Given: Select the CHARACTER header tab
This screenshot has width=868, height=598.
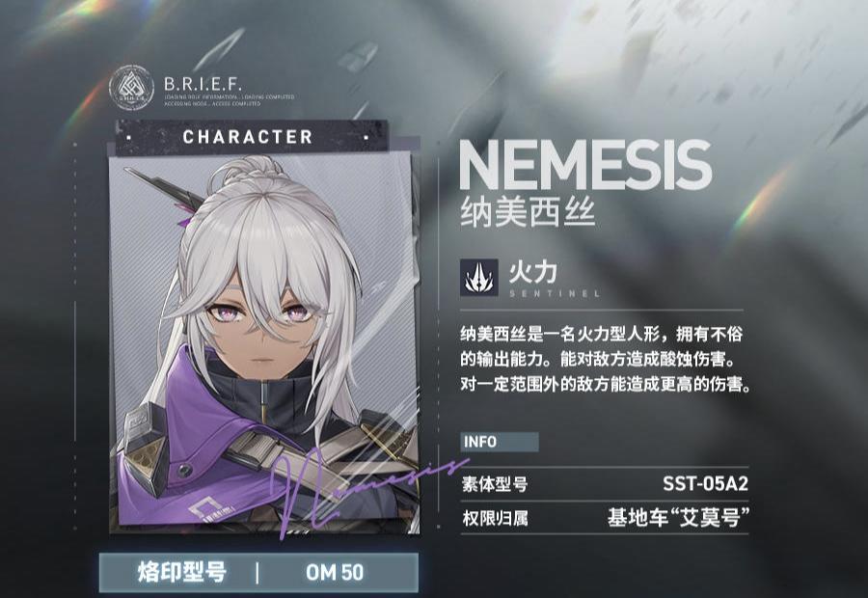Looking at the screenshot, I should pyautogui.click(x=248, y=137).
